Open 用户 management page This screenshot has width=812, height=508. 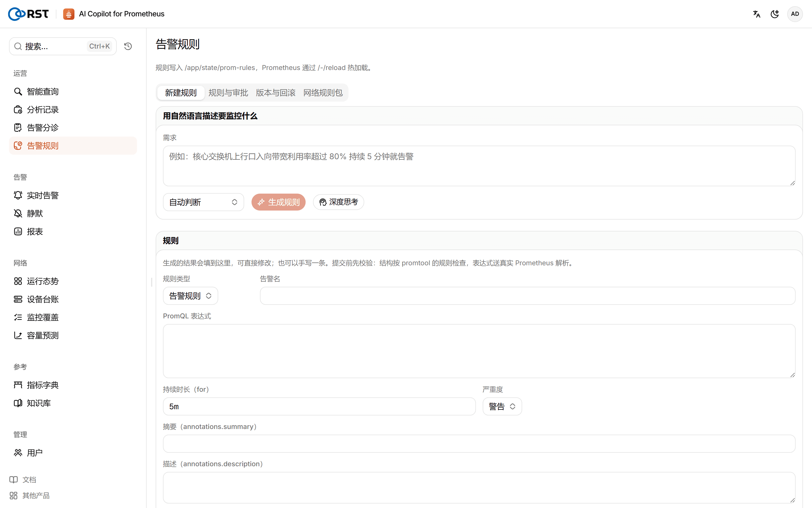click(73, 453)
